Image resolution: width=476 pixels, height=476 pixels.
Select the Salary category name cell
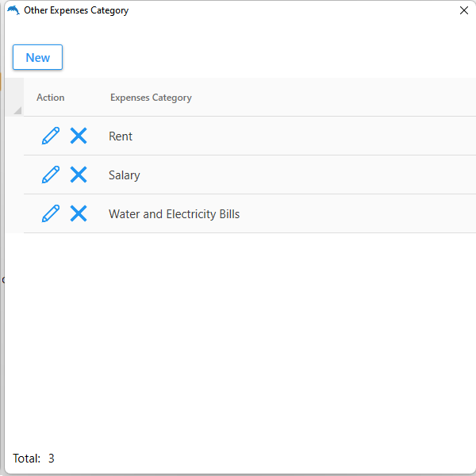pos(125,175)
